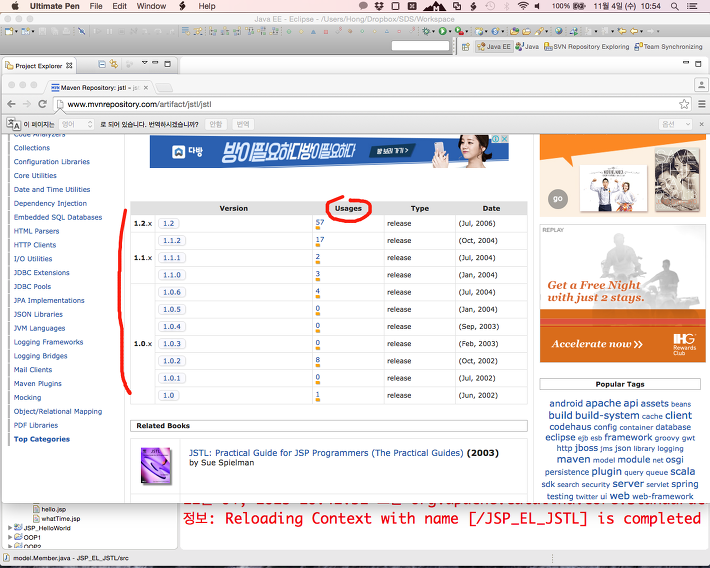Open the 57 usages link
This screenshot has width=710, height=568.
pyautogui.click(x=320, y=222)
